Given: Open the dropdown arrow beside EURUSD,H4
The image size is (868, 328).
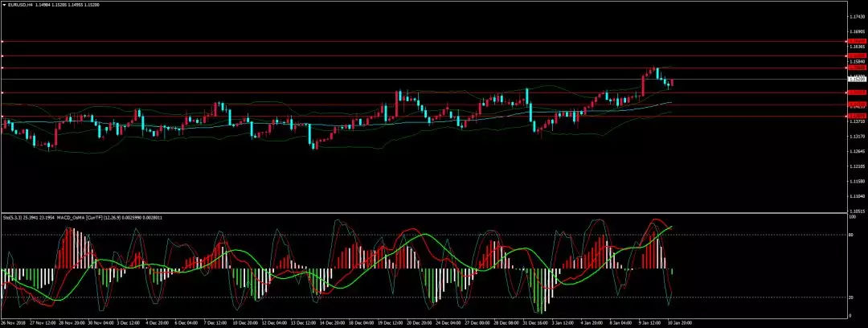Looking at the screenshot, I should tap(3, 3).
